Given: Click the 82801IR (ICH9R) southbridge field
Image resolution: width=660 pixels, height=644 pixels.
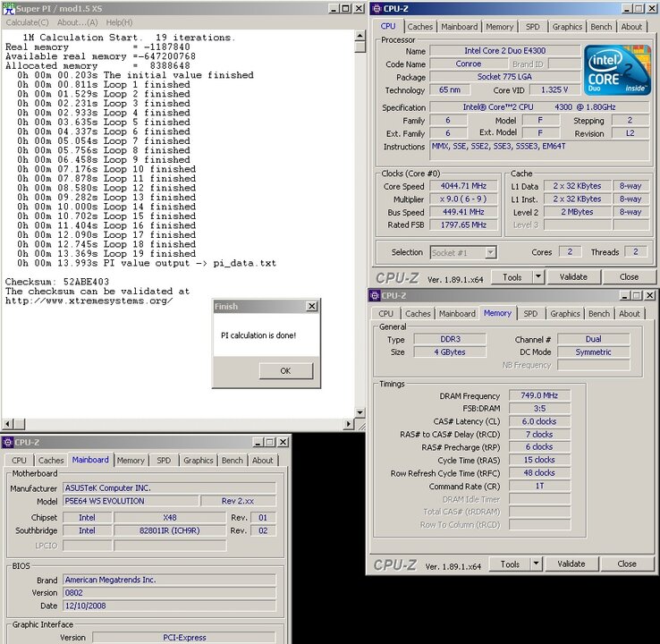Looking at the screenshot, I should (x=170, y=530).
